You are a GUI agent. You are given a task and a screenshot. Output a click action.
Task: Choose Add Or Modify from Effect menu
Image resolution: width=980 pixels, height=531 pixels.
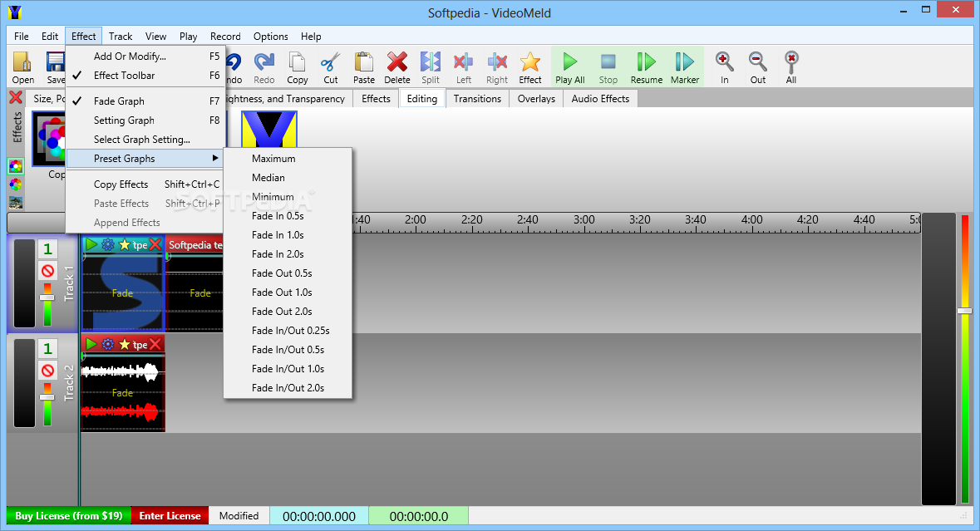tap(145, 57)
